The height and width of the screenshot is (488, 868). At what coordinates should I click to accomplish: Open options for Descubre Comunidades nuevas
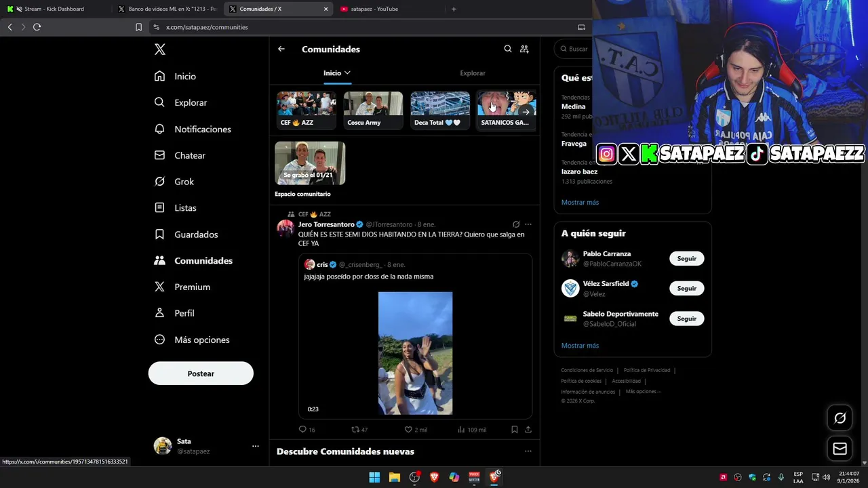(528, 451)
